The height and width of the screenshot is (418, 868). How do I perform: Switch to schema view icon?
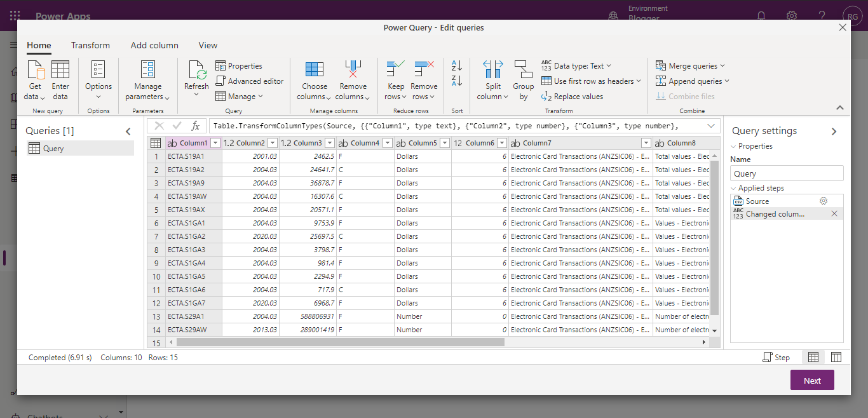tap(836, 358)
